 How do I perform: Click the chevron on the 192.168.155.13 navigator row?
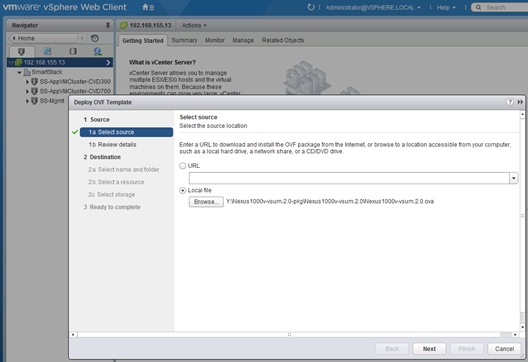108,62
